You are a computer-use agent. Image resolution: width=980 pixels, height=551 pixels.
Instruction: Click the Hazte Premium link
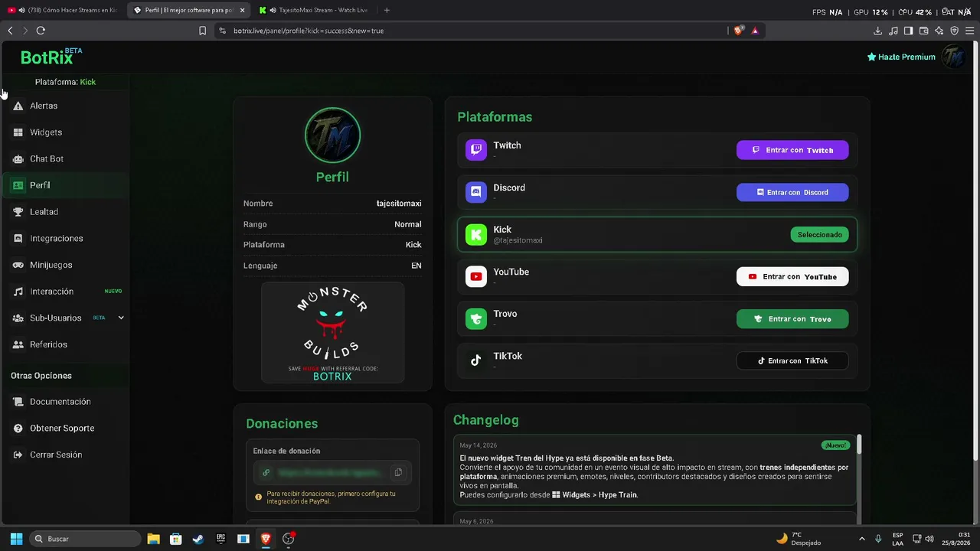point(901,57)
